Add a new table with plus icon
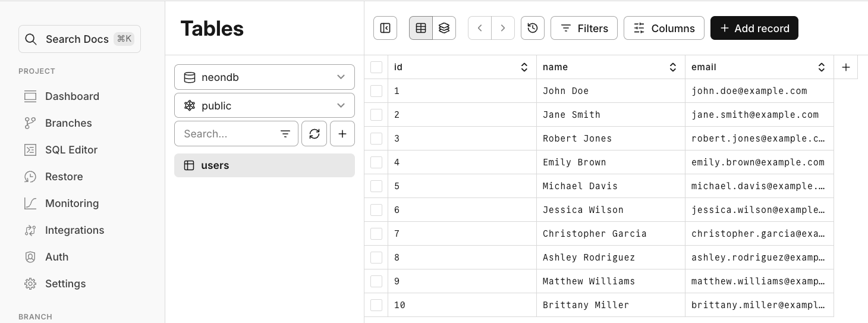This screenshot has width=868, height=323. [x=342, y=134]
